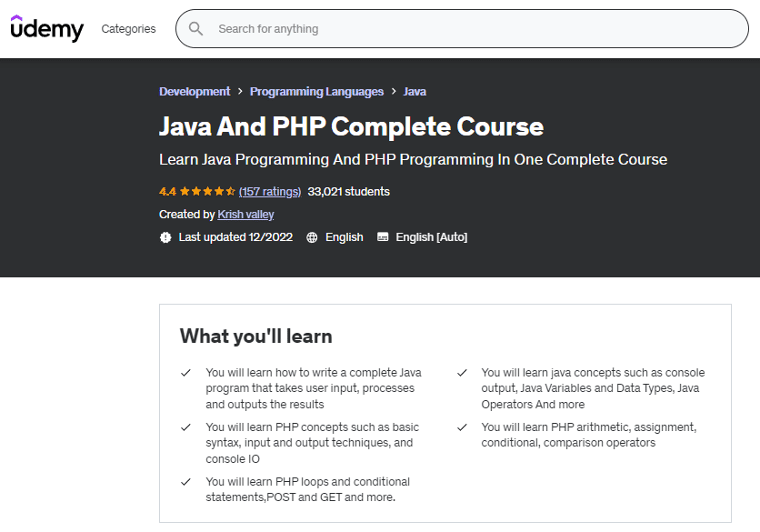Image resolution: width=760 pixels, height=532 pixels.
Task: Click the chevron after Development breadcrumb
Action: (240, 92)
